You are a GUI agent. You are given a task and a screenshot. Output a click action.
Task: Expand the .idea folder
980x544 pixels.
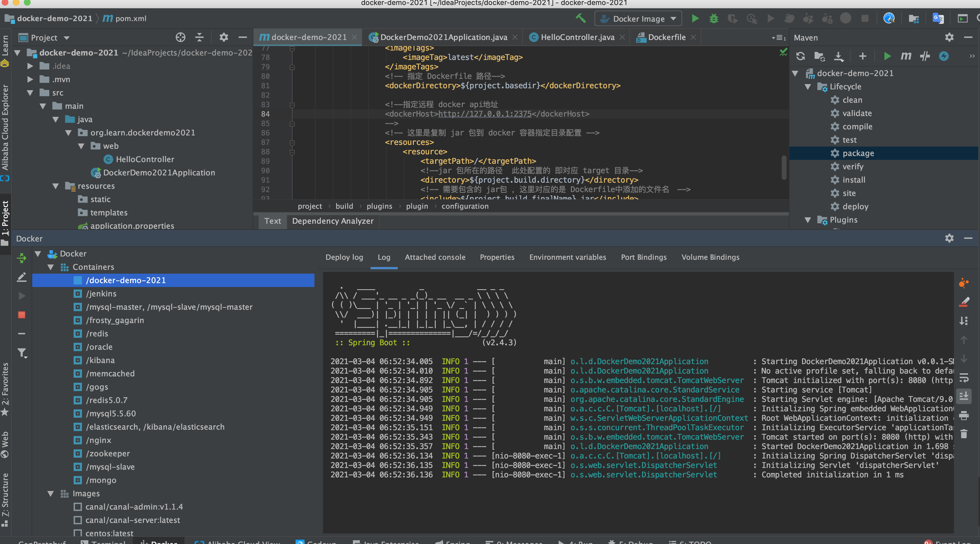point(31,66)
